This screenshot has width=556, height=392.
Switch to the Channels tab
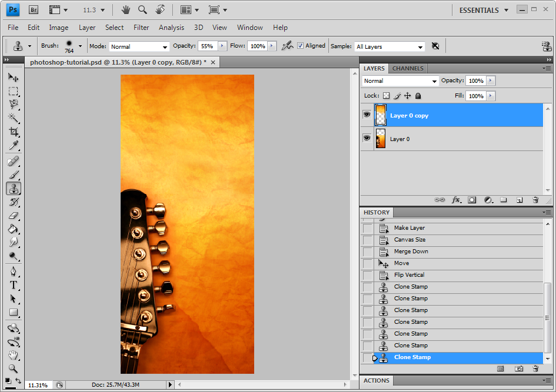click(408, 68)
